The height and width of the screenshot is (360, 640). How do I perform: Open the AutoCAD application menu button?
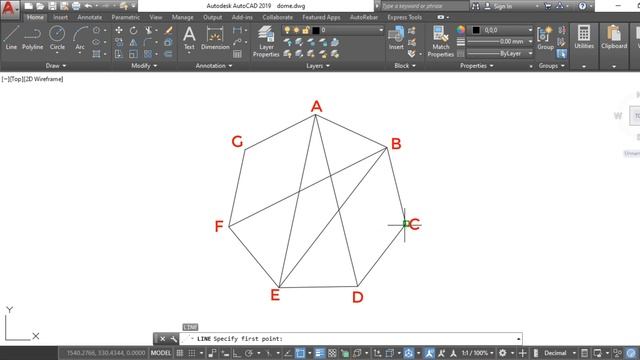tap(9, 8)
